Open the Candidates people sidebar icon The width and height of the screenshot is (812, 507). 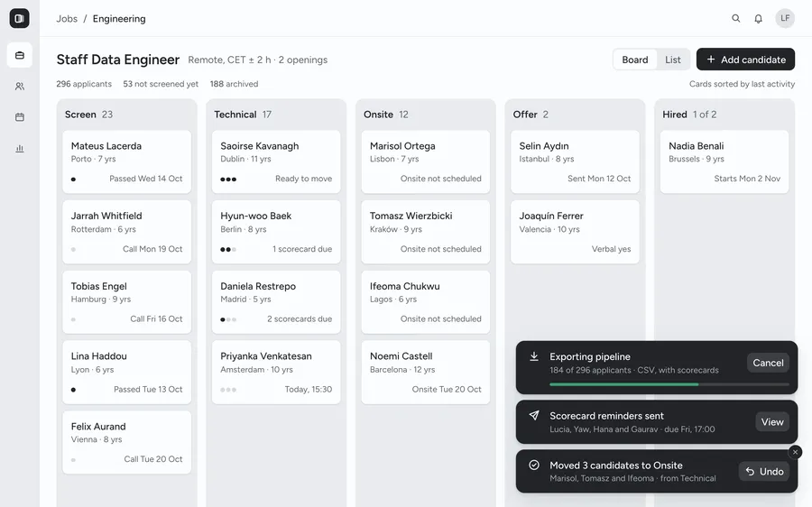20,87
